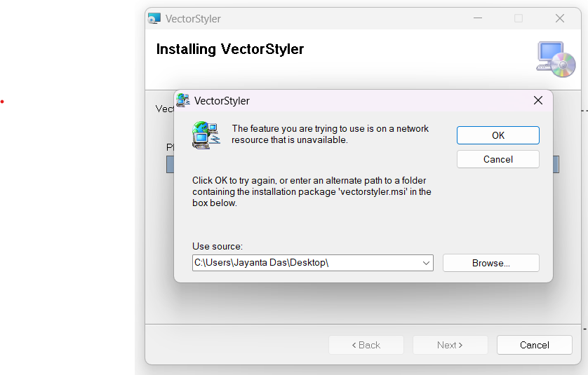588x375 pixels.
Task: Click inside the Use source path field
Action: tap(302, 263)
